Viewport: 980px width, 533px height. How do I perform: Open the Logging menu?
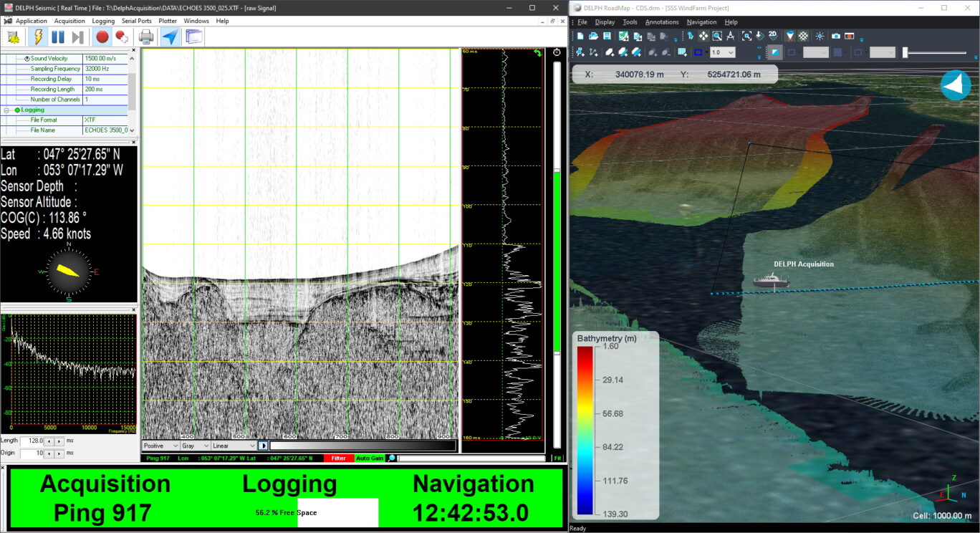[103, 21]
